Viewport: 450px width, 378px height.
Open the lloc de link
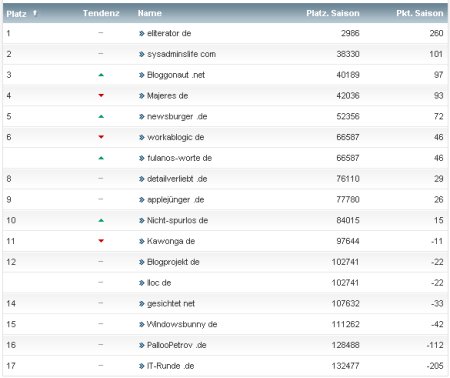coord(159,283)
